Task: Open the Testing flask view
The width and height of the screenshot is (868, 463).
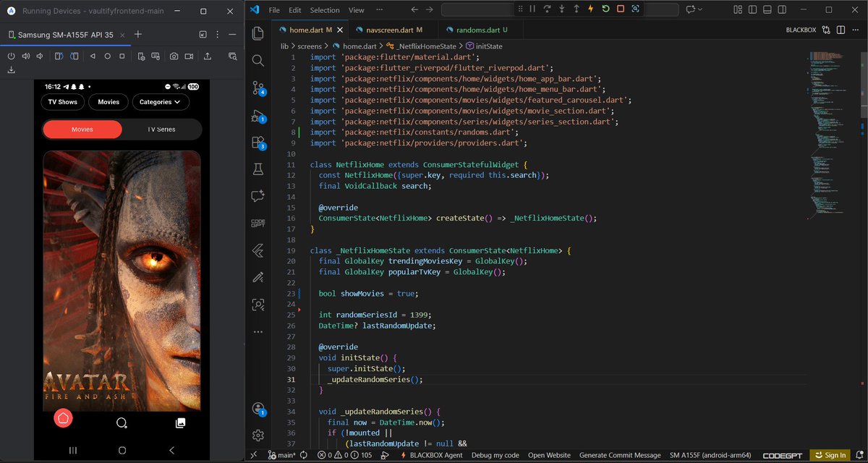Action: 258,169
